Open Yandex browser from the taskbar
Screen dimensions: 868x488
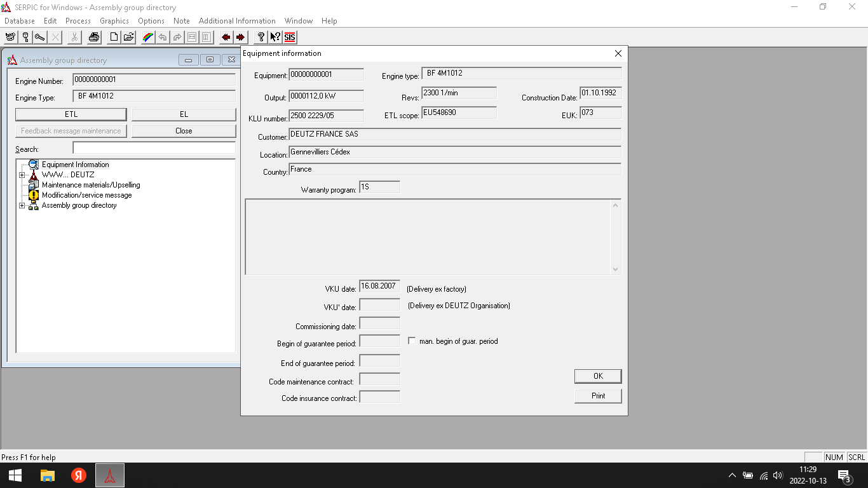[x=79, y=475]
